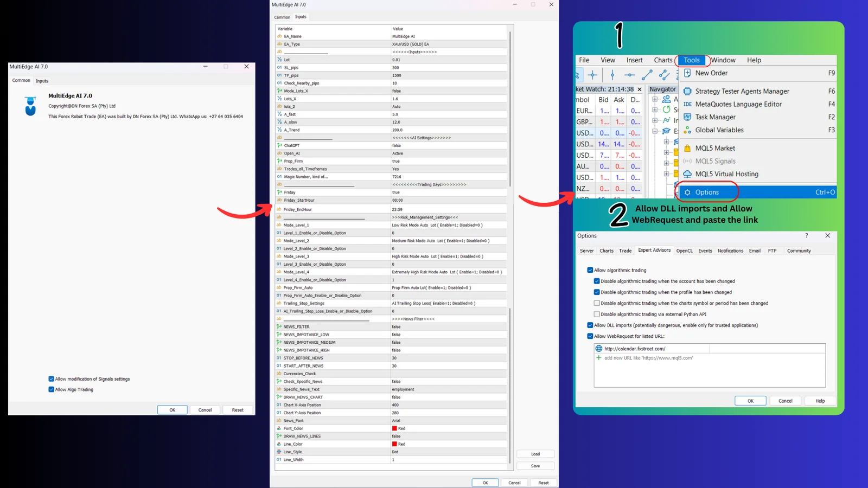
Task: Expand the node beside green circular arrow
Action: 655,110
